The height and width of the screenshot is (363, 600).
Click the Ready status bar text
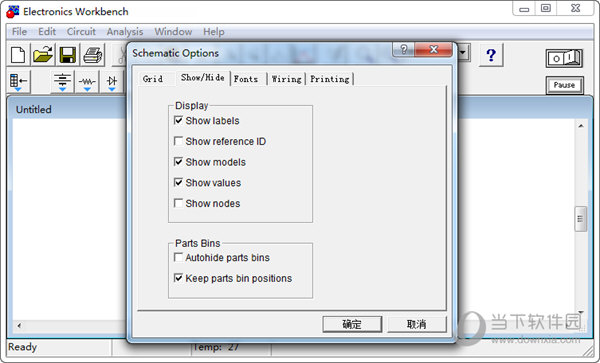point(23,347)
